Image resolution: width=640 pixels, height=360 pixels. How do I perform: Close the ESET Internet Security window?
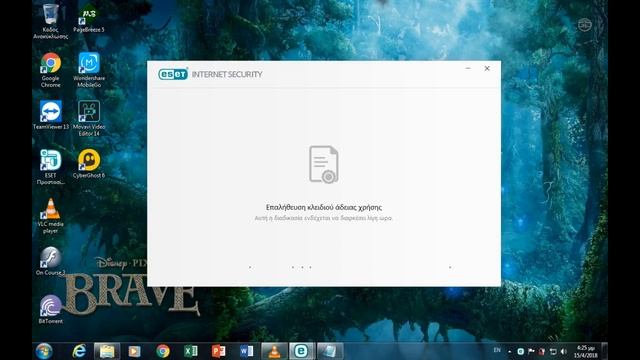coord(487,69)
